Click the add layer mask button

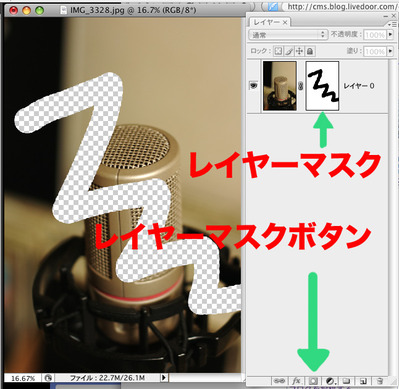pyautogui.click(x=313, y=381)
